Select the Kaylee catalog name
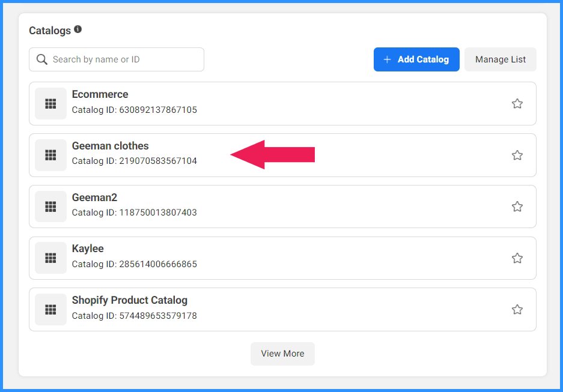563x392 pixels. point(88,249)
